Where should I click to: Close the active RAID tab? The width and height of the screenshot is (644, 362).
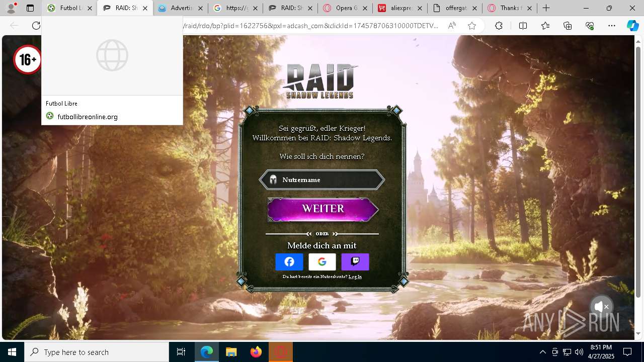click(145, 8)
